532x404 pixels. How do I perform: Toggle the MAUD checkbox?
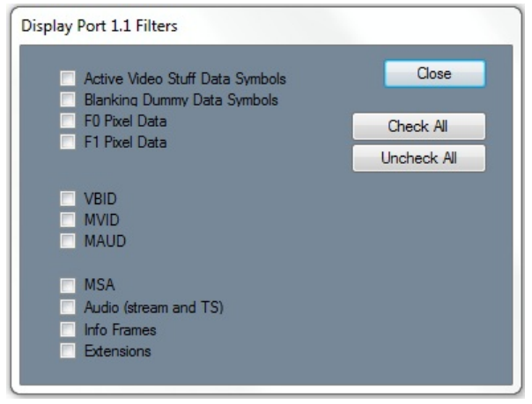pyautogui.click(x=68, y=241)
